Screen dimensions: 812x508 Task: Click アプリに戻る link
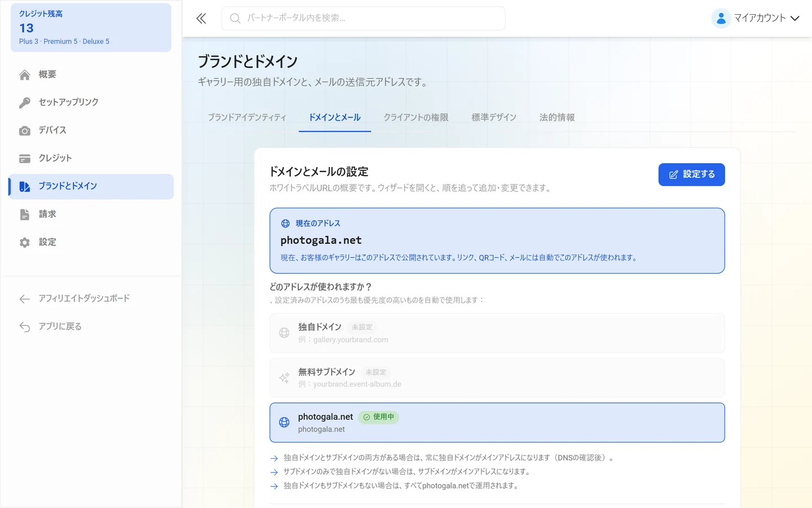coord(91,327)
